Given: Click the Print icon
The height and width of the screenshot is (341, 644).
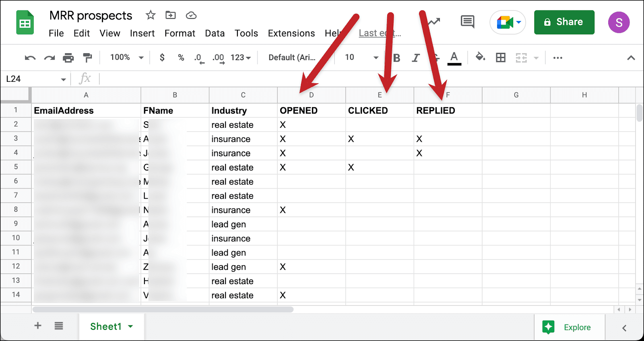Looking at the screenshot, I should [x=68, y=58].
